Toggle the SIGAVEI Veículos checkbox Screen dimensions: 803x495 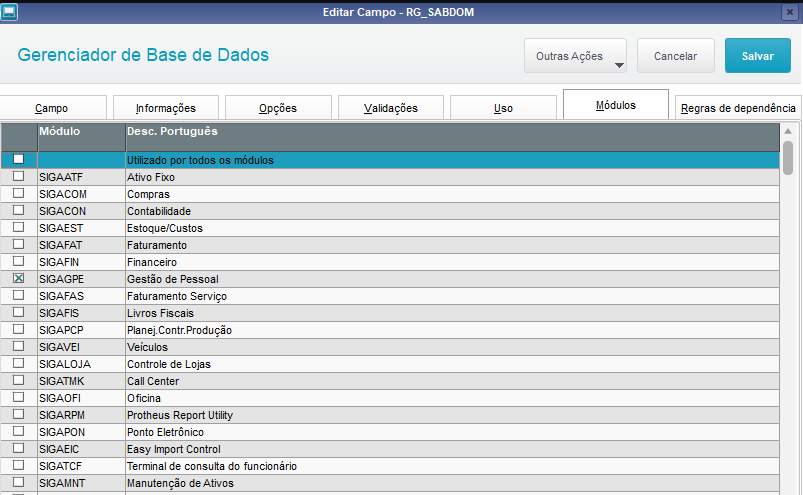[x=18, y=346]
